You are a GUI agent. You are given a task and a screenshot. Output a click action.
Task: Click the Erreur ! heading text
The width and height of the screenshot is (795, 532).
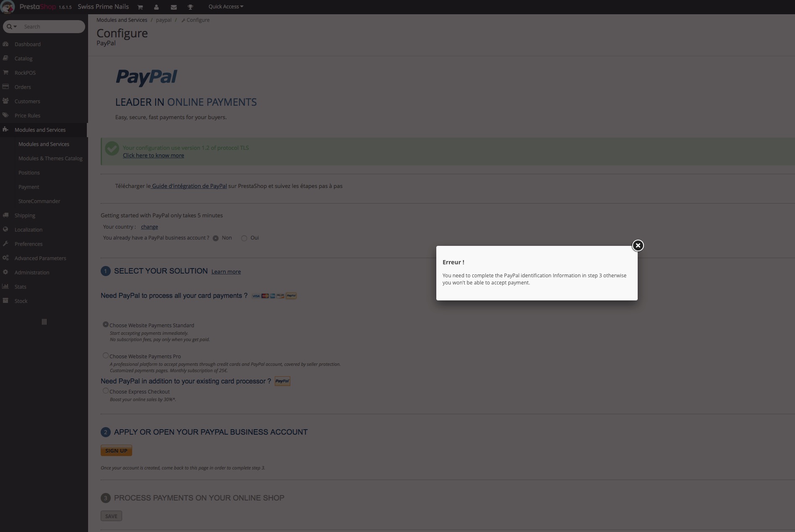tap(453, 262)
